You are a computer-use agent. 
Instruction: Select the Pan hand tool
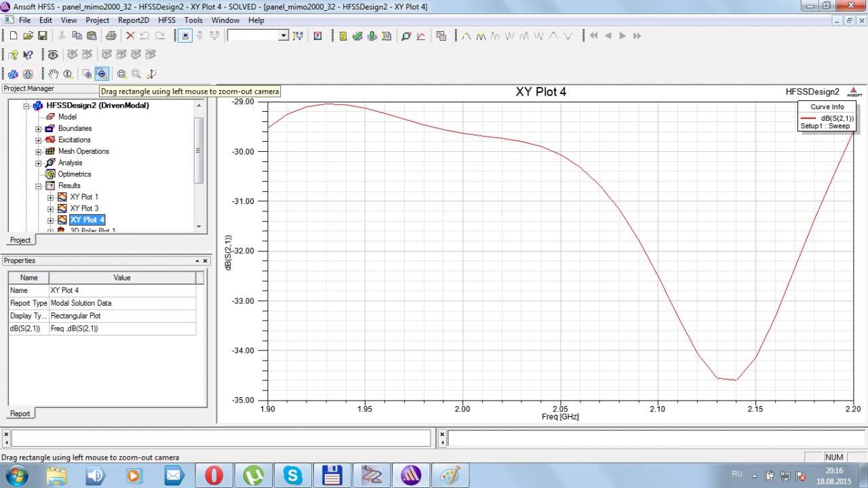click(53, 74)
